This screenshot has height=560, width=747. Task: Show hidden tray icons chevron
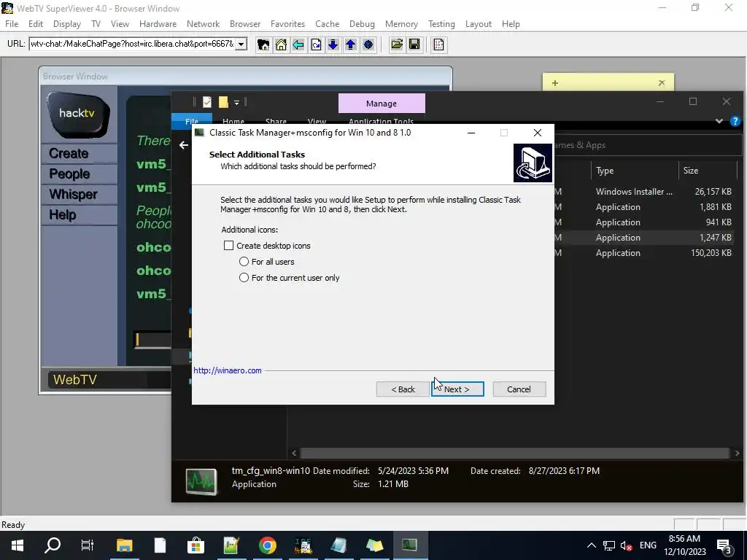click(x=591, y=545)
